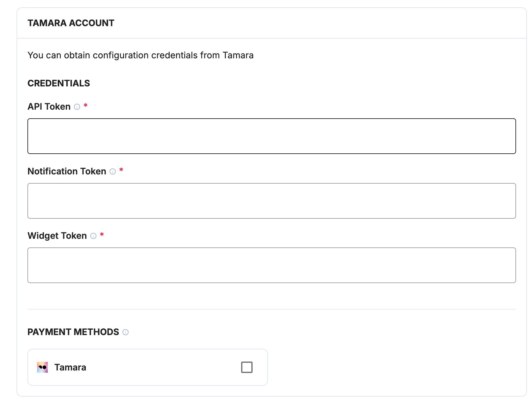532x410 pixels.
Task: Click the "API Token" label
Action: (x=49, y=106)
